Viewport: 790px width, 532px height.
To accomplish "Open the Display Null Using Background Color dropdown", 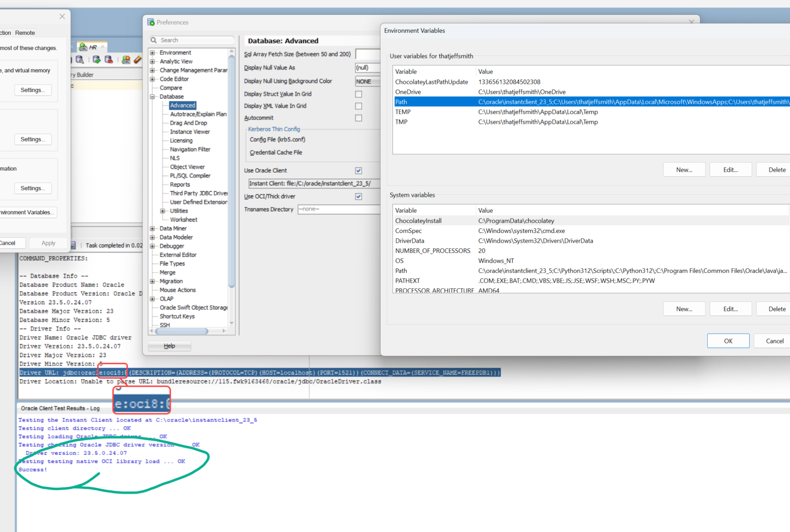I will (x=368, y=81).
